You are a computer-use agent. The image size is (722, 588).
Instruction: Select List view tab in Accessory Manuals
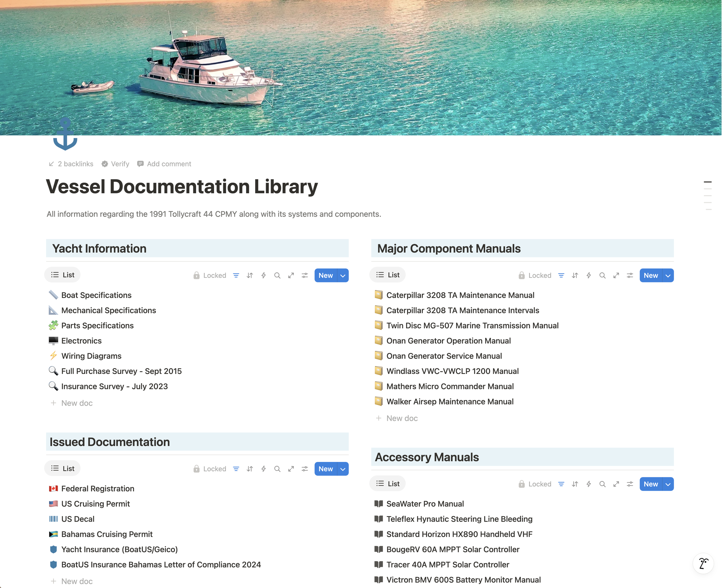388,483
